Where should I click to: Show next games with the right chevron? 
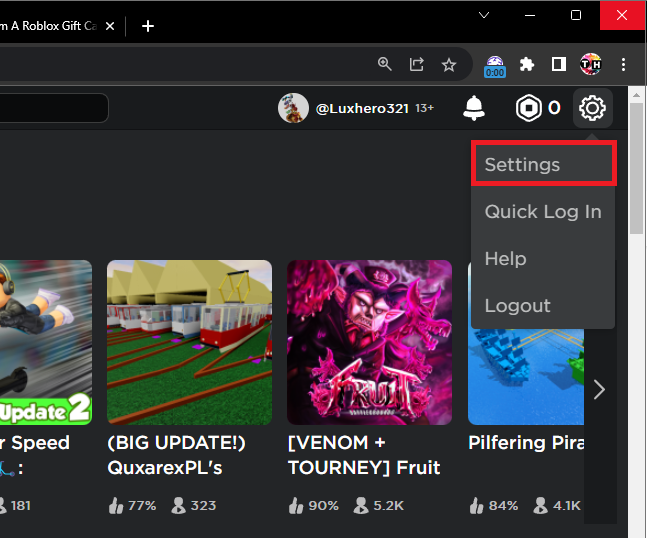[599, 390]
